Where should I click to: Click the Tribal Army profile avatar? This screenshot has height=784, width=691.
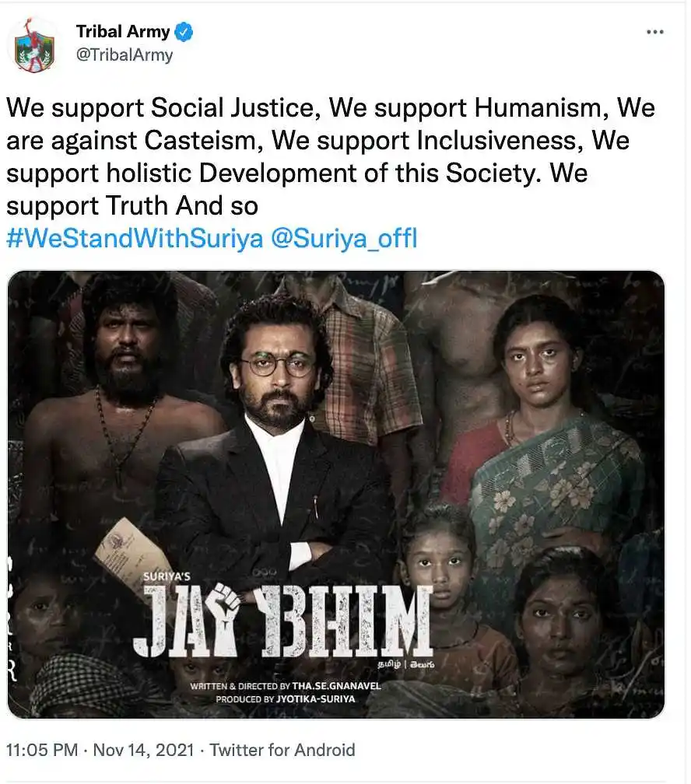coord(34,46)
